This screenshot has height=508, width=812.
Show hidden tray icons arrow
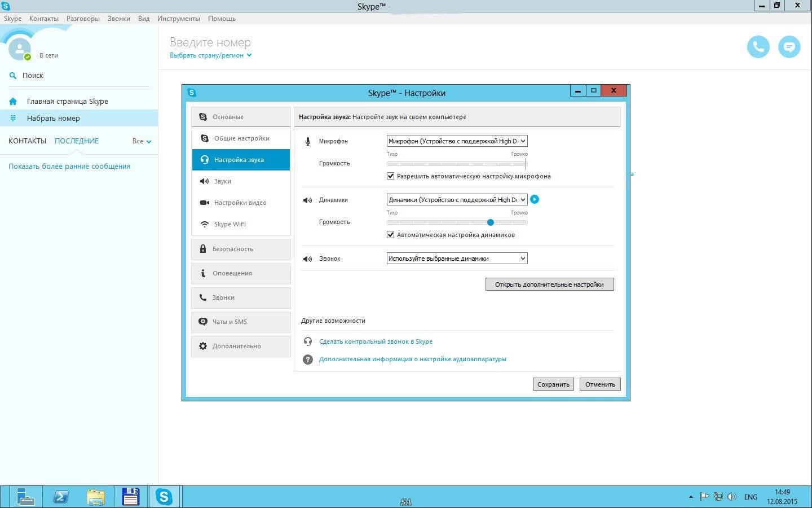691,497
